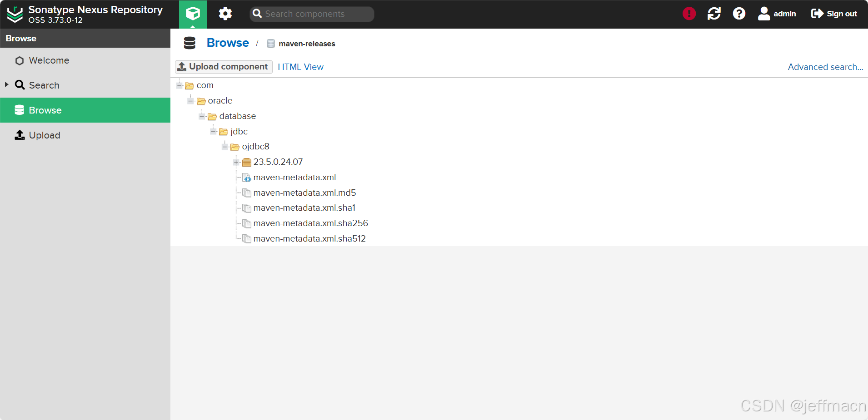This screenshot has height=420, width=868.
Task: Click the maven-releases repository icon
Action: point(271,44)
